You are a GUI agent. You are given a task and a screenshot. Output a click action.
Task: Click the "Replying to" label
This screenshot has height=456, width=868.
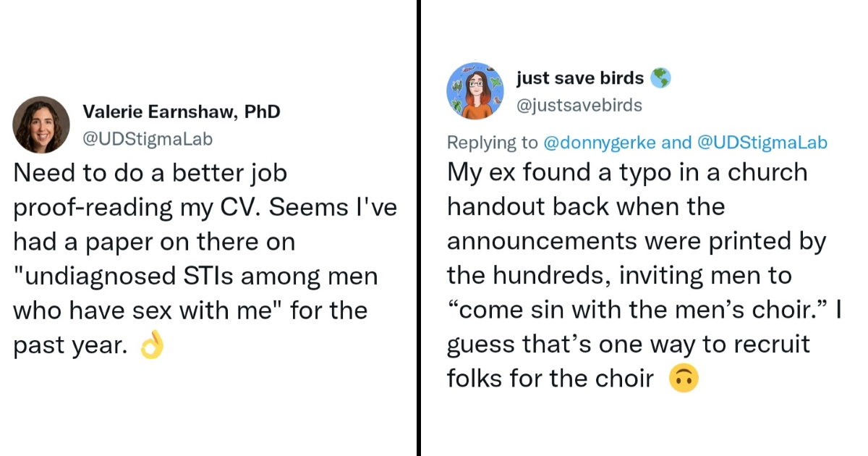(492, 143)
